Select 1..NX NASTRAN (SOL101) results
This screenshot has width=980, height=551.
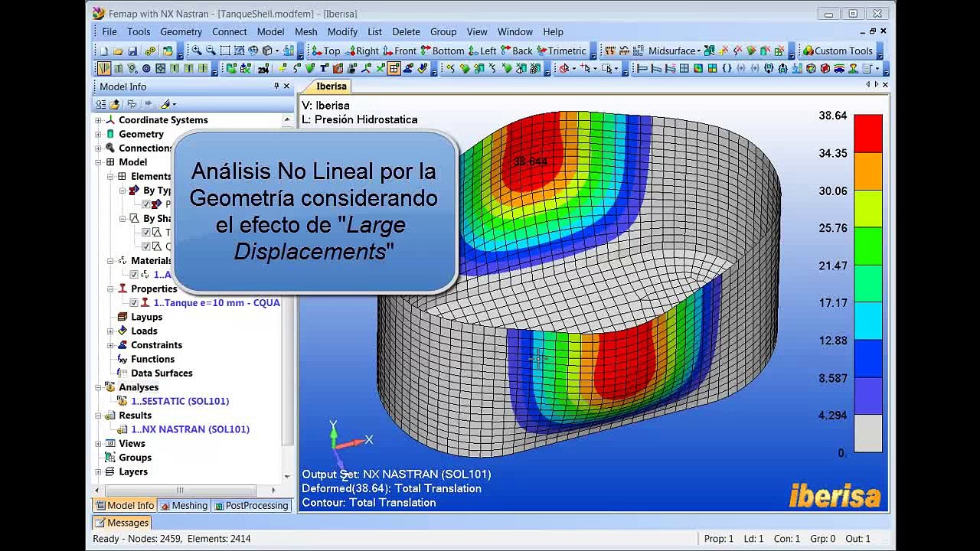click(x=190, y=429)
